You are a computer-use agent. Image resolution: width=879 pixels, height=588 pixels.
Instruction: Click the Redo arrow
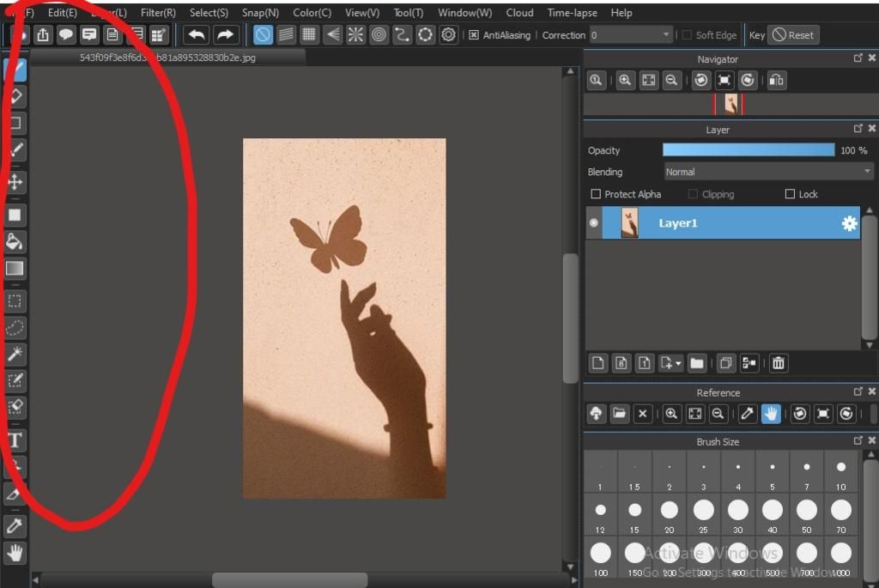click(x=225, y=34)
